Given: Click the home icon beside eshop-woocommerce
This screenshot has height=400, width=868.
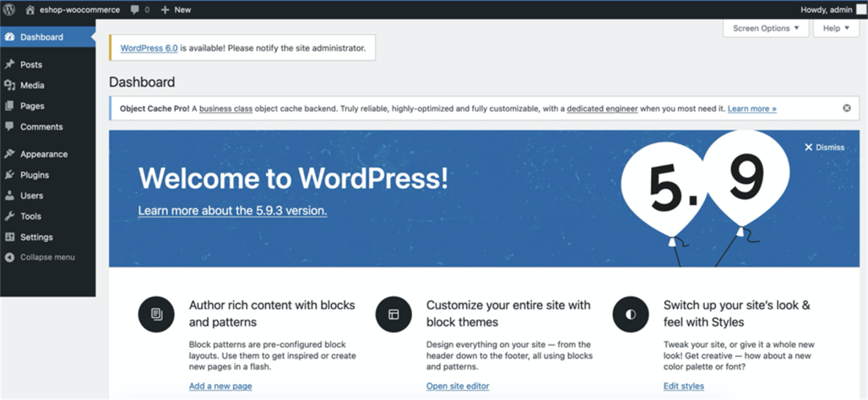Looking at the screenshot, I should point(31,10).
